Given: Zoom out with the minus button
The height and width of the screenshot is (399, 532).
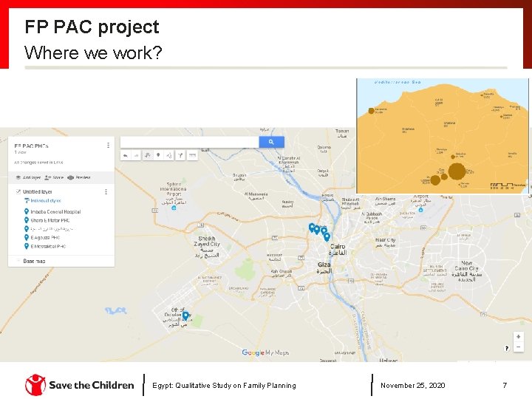Looking at the screenshot, I should point(519,347).
